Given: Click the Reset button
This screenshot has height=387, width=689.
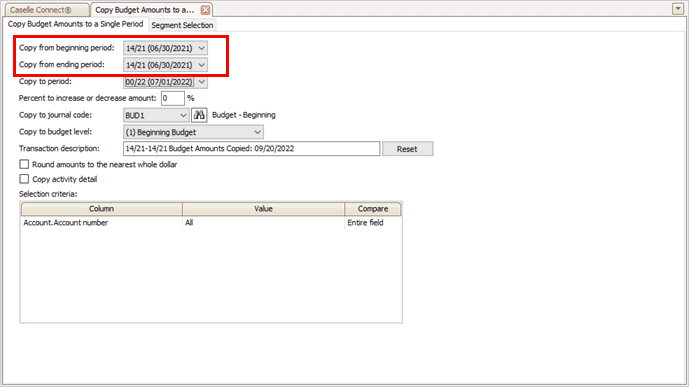Looking at the screenshot, I should click(407, 149).
